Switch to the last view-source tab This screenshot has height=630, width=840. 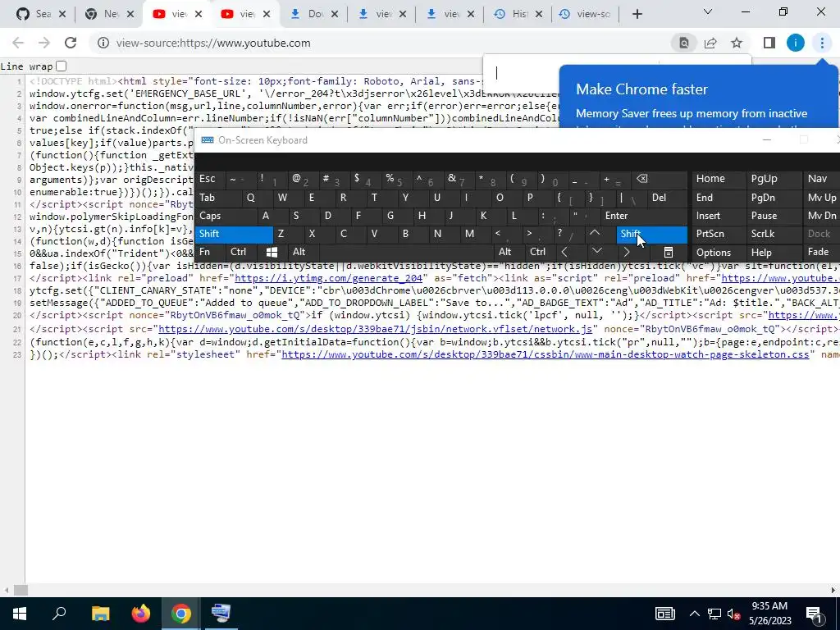[585, 14]
